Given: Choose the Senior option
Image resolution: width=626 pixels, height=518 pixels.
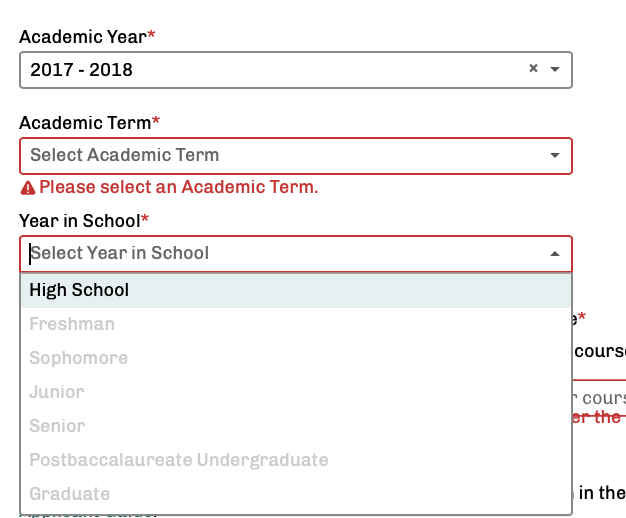Looking at the screenshot, I should 296,426.
